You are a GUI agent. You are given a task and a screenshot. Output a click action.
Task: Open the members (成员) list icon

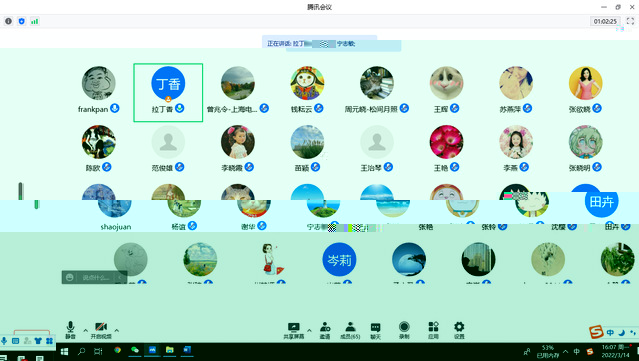(350, 330)
